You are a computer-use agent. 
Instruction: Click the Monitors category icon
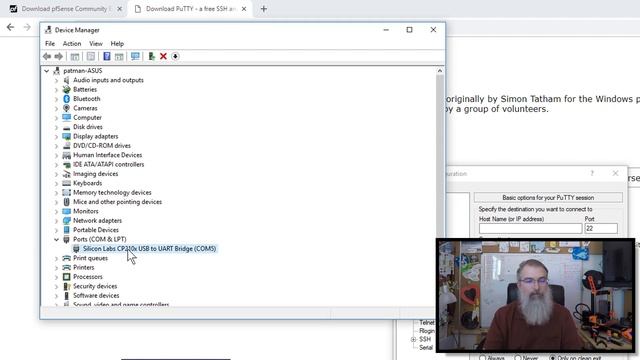click(x=67, y=211)
